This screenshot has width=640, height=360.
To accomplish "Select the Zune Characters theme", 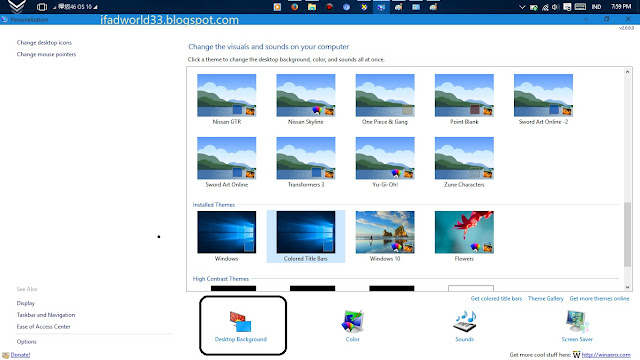I will pyautogui.click(x=464, y=162).
